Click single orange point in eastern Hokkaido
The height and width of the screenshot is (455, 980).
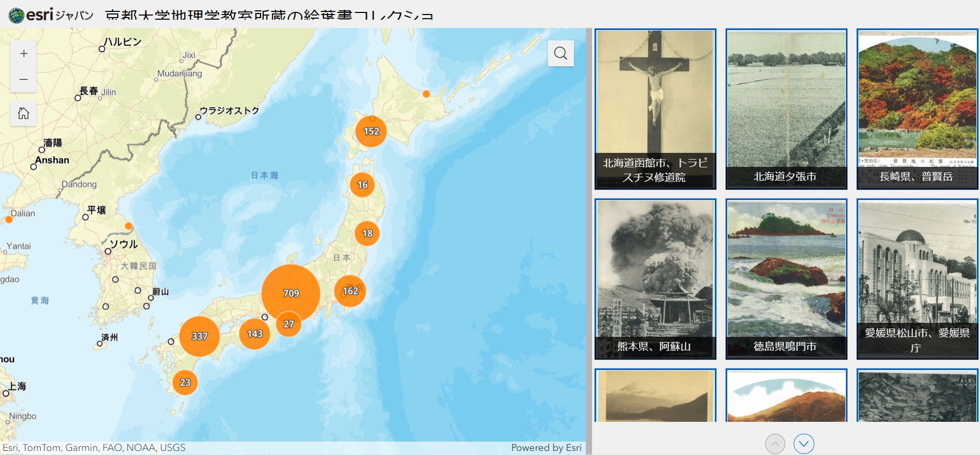(x=426, y=94)
